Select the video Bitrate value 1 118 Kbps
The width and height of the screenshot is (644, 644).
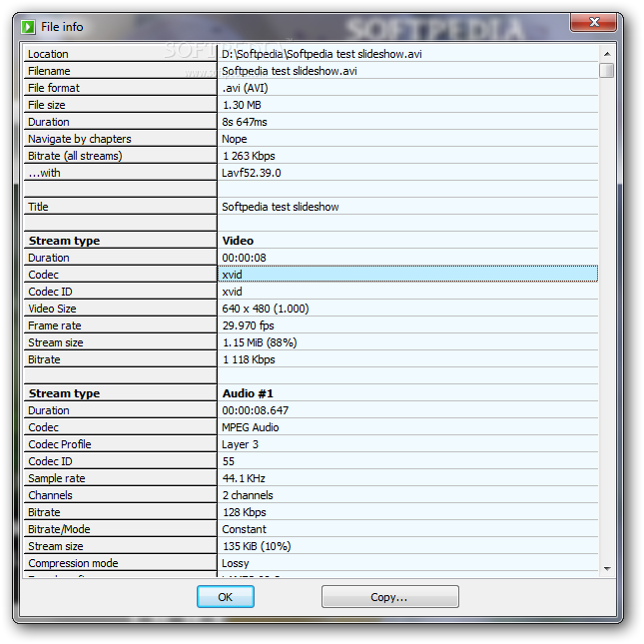click(249, 359)
